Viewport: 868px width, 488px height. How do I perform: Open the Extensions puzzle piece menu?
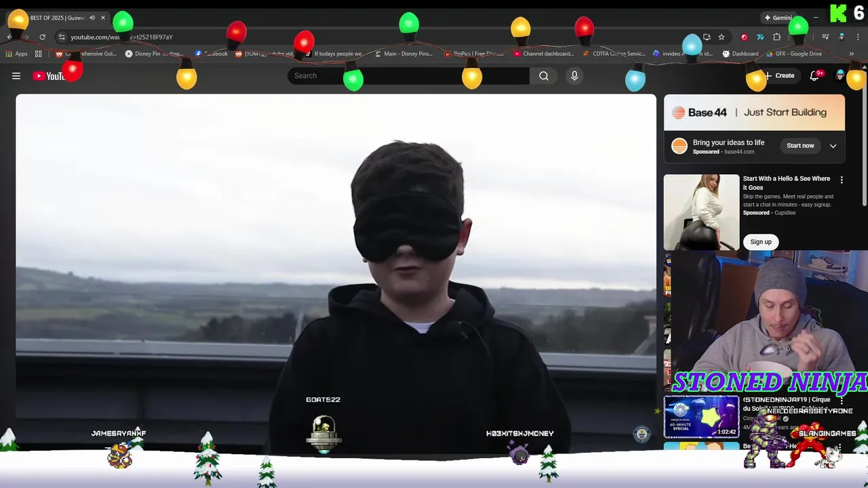(777, 37)
